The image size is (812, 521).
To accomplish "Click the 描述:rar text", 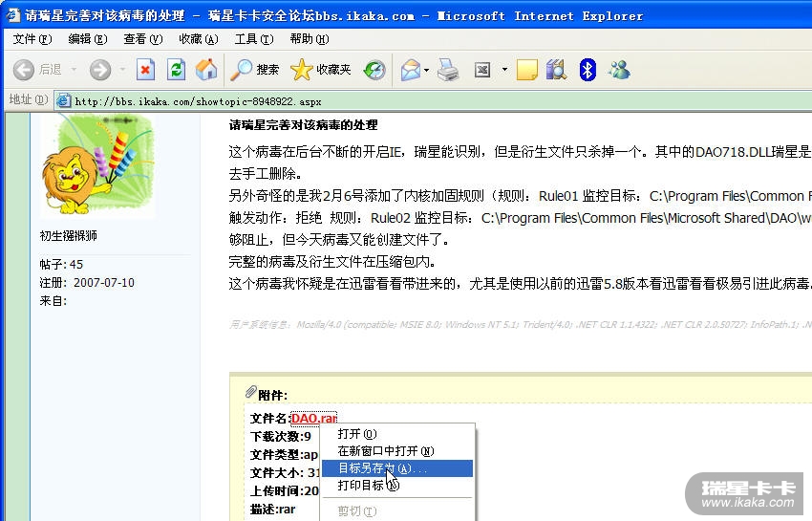I will coord(273,510).
